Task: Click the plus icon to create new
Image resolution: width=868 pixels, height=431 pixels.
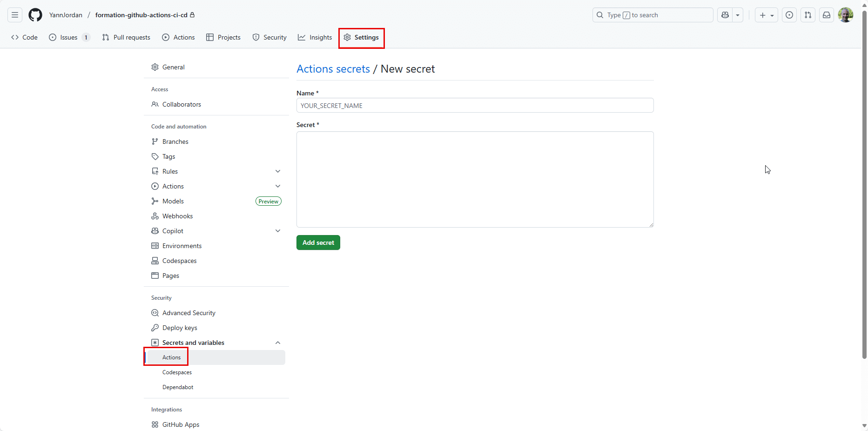Action: 763,15
